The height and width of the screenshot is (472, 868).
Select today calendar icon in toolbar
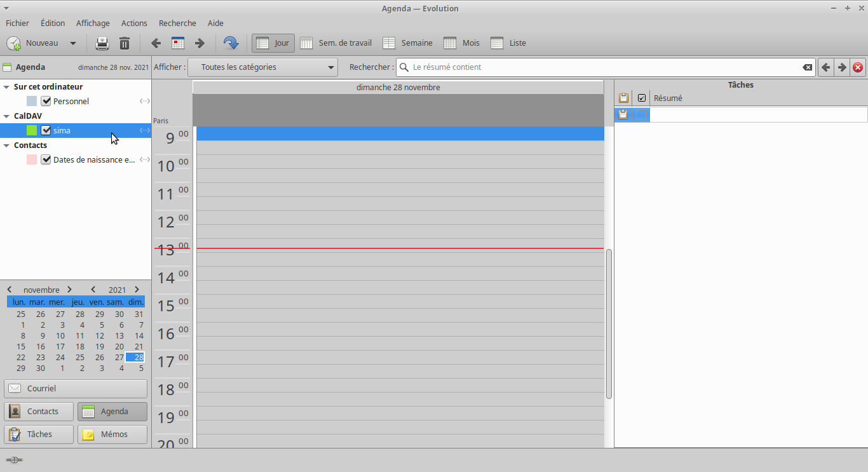pos(178,43)
